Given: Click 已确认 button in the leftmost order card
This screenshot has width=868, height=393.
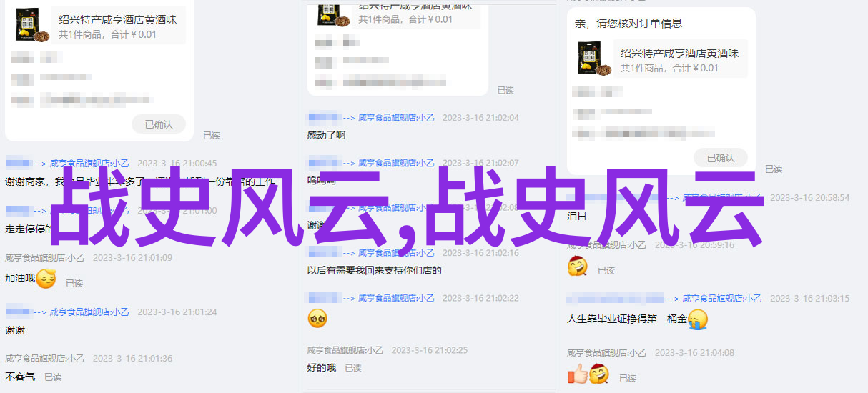Looking at the screenshot, I should [159, 124].
